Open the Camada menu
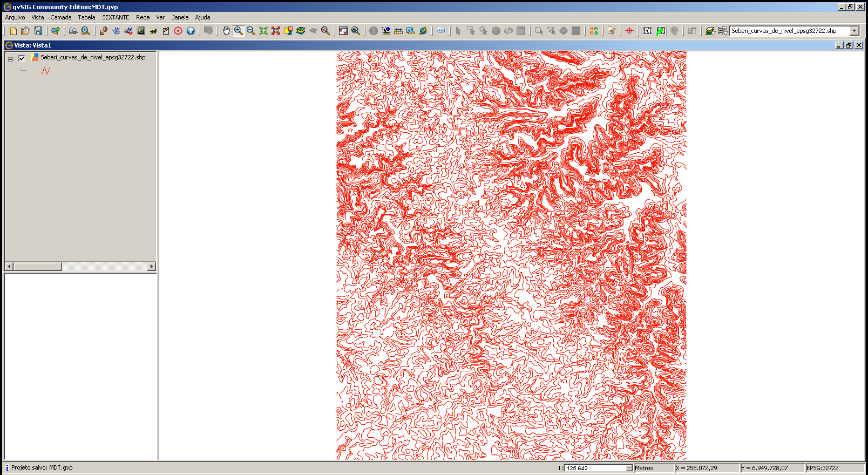 [x=61, y=17]
